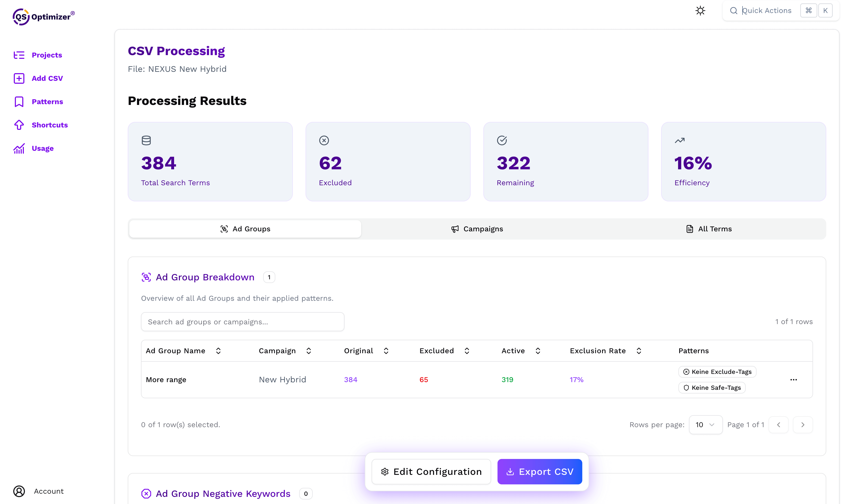The height and width of the screenshot is (504, 848).
Task: Switch to the Campaigns tab
Action: (477, 229)
